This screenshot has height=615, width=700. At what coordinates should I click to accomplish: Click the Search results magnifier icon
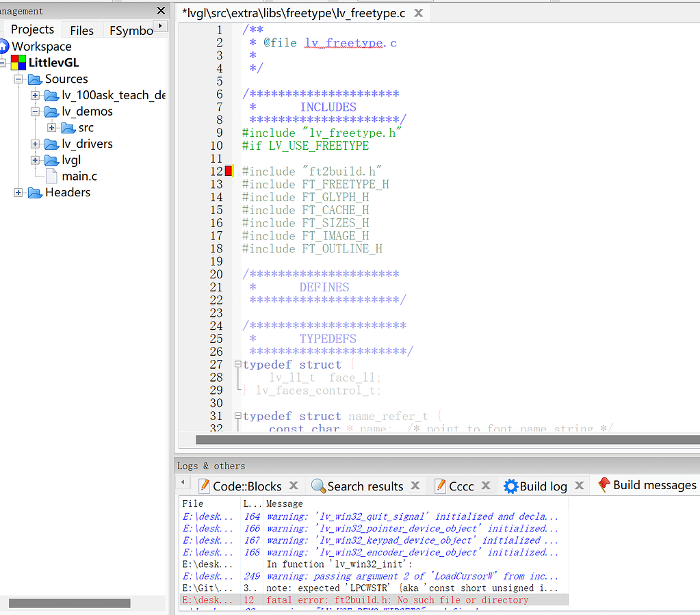point(318,486)
